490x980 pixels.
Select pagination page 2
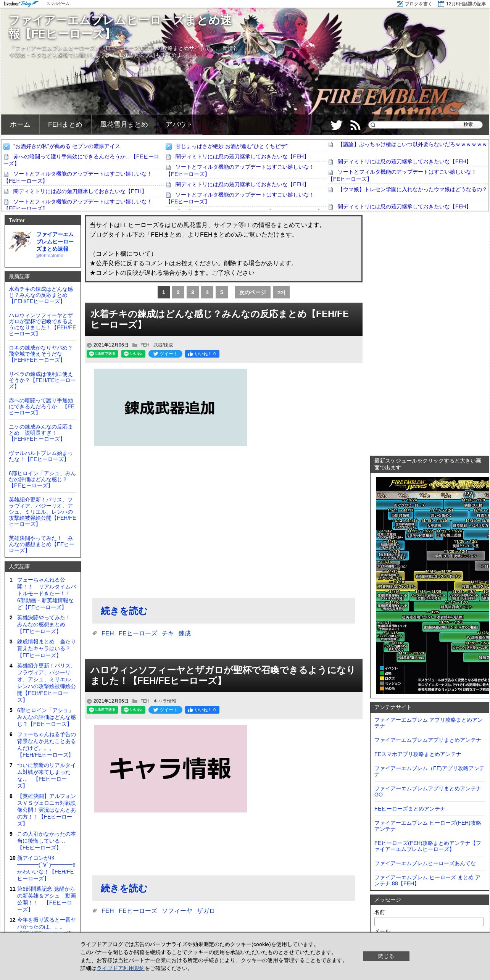[178, 292]
